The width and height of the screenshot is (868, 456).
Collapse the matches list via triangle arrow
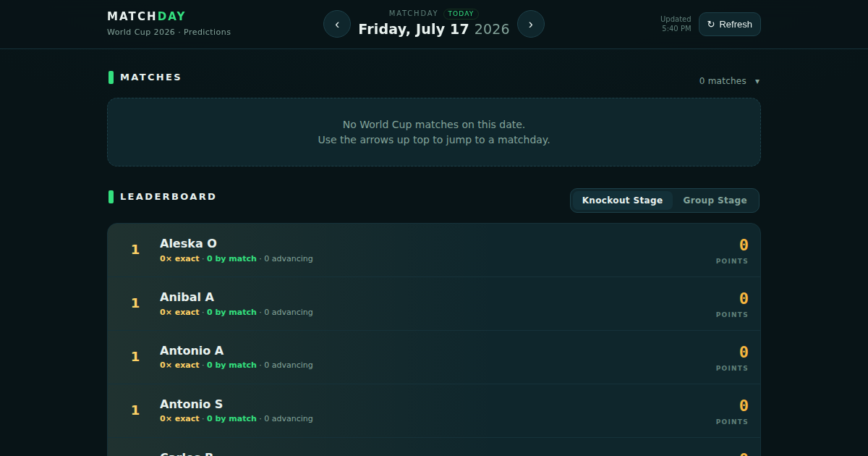757,81
